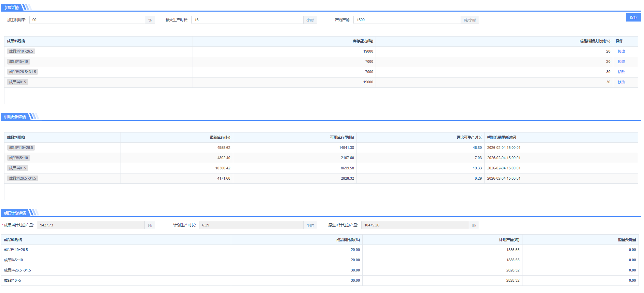
Task: Select the 产线产能 input field
Action: (407, 20)
